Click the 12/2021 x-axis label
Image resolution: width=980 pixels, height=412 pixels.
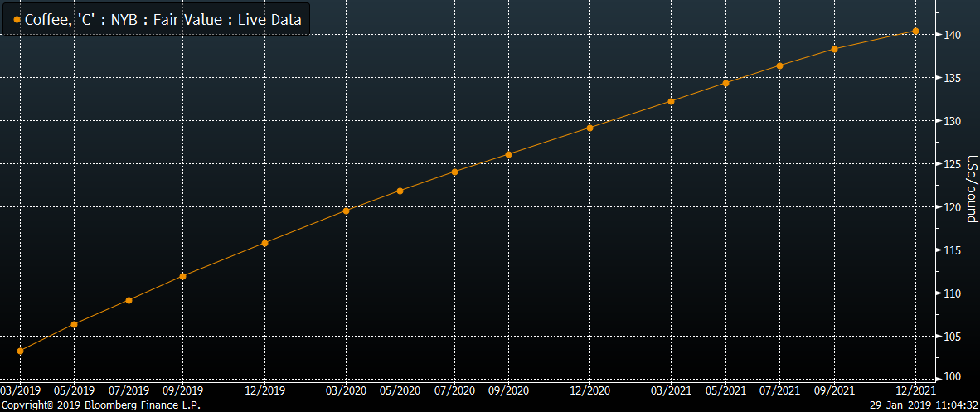point(915,390)
